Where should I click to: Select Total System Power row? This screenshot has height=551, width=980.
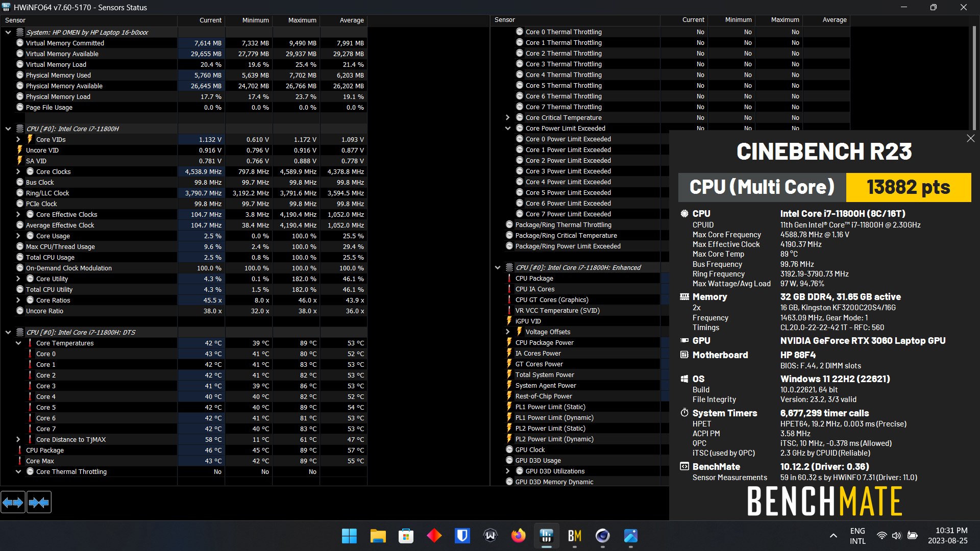tap(579, 374)
